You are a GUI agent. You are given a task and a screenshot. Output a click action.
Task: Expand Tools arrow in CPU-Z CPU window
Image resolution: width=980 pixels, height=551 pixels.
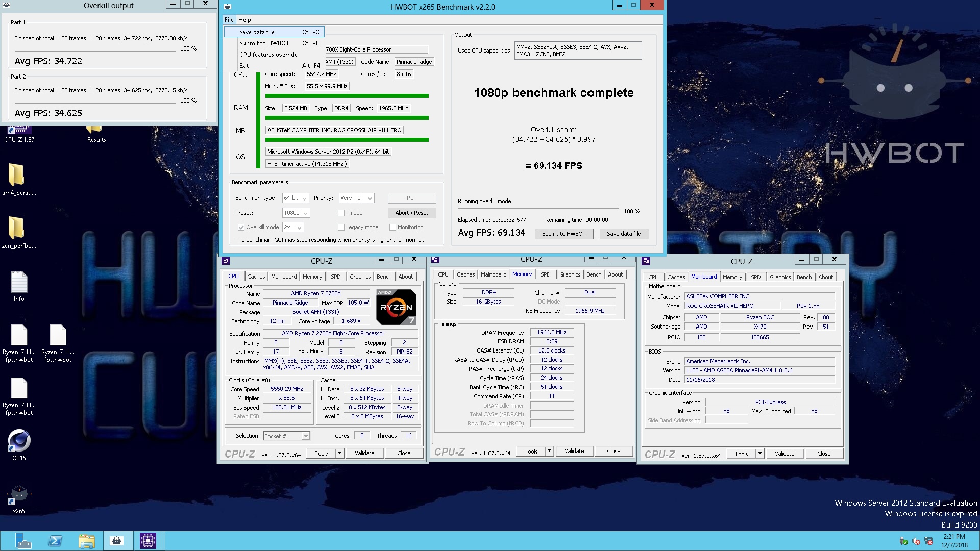(x=339, y=453)
